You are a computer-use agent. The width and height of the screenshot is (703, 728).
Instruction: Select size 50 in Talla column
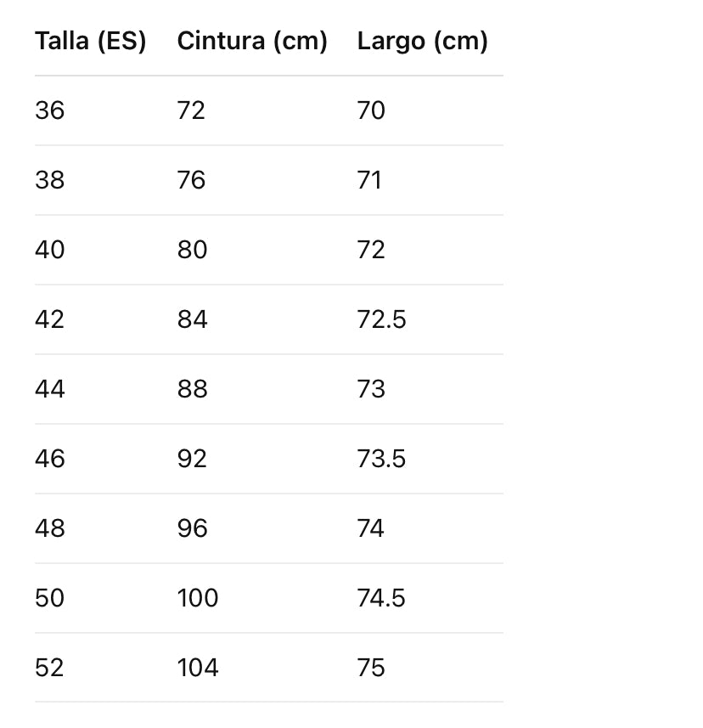pos(49,598)
